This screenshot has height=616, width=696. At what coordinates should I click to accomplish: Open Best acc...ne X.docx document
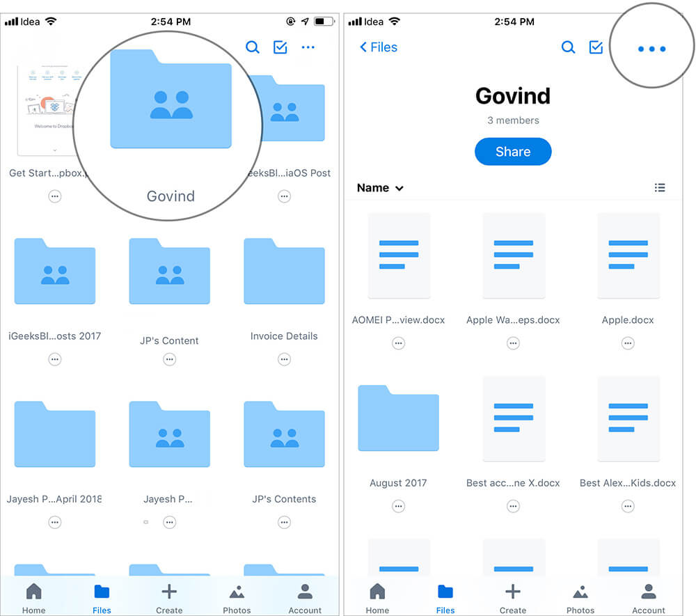pos(513,418)
